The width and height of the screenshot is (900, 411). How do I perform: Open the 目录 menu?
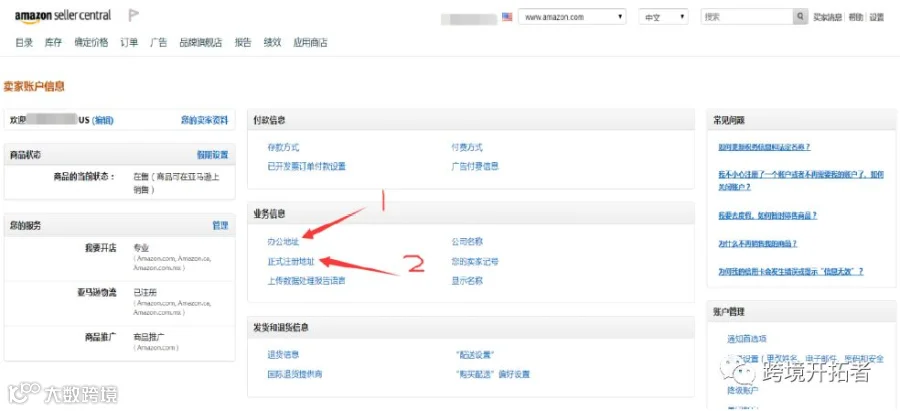click(x=24, y=42)
